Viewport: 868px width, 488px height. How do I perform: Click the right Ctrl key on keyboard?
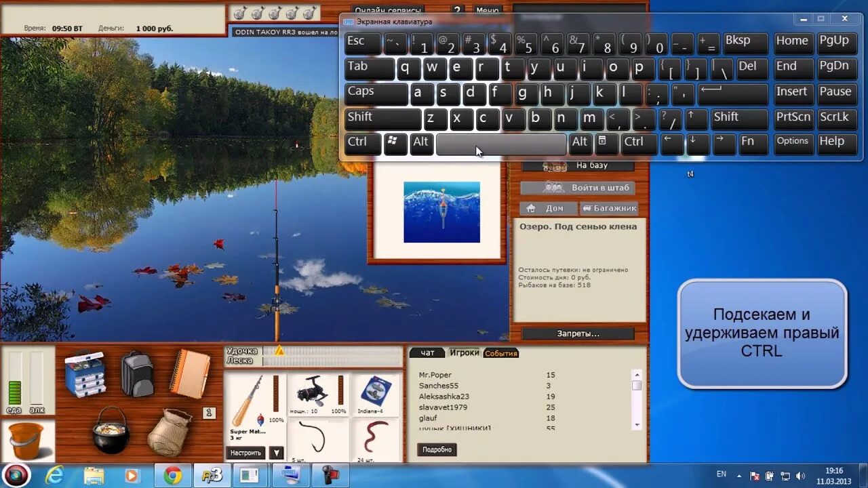pyautogui.click(x=639, y=144)
